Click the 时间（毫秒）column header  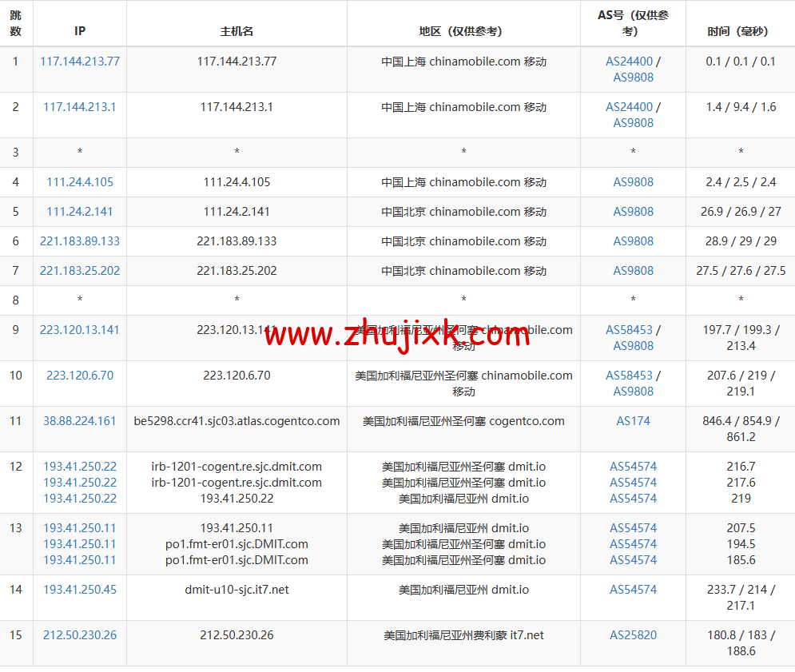740,24
